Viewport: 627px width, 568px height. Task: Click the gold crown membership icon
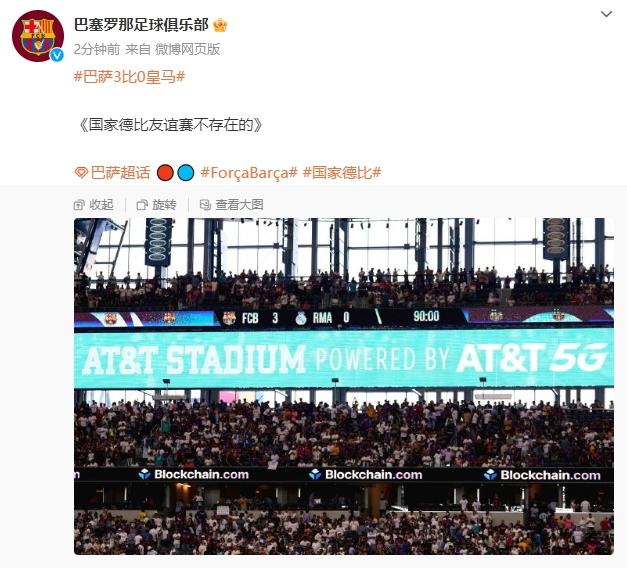point(220,25)
